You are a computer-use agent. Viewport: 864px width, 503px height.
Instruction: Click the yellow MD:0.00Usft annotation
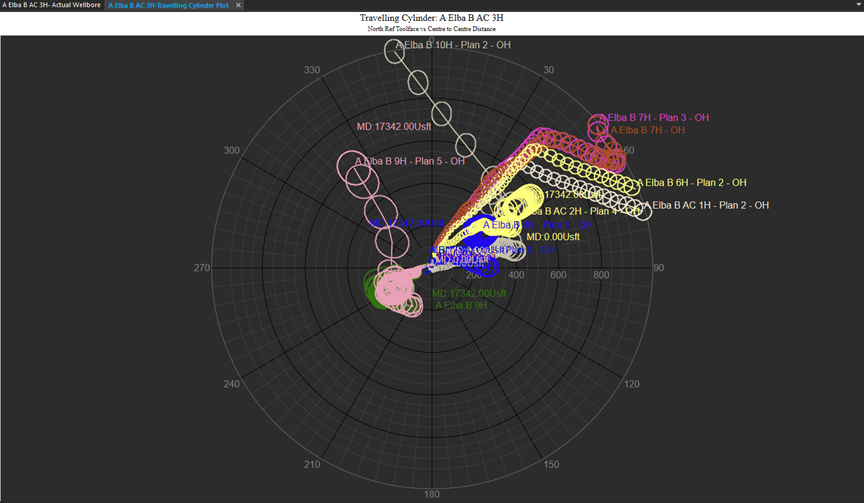[x=553, y=237]
